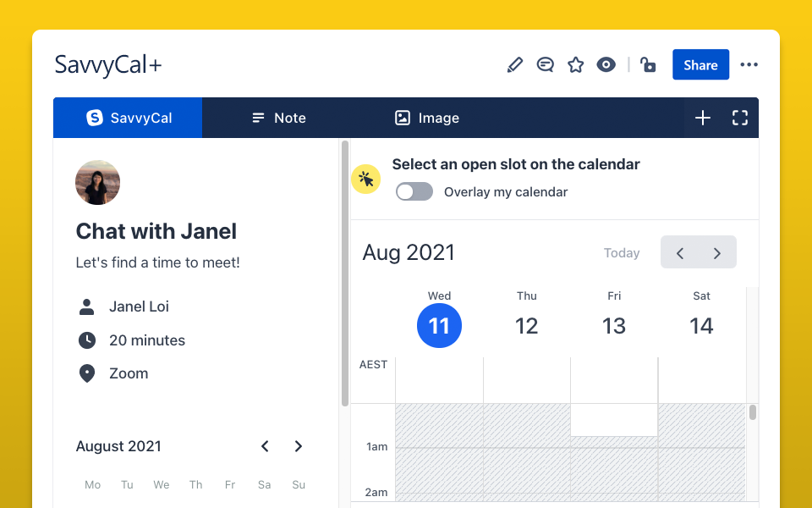Toggle Overlay my calendar switch
The image size is (812, 508).
point(414,192)
